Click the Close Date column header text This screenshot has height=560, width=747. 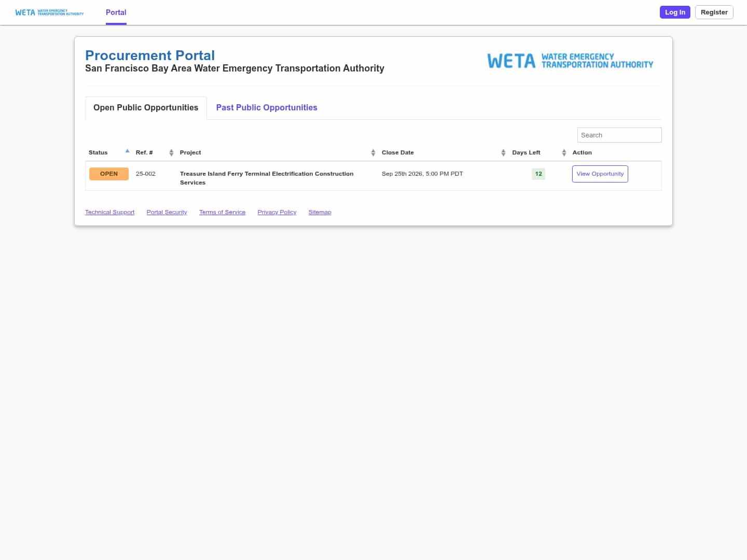(398, 152)
